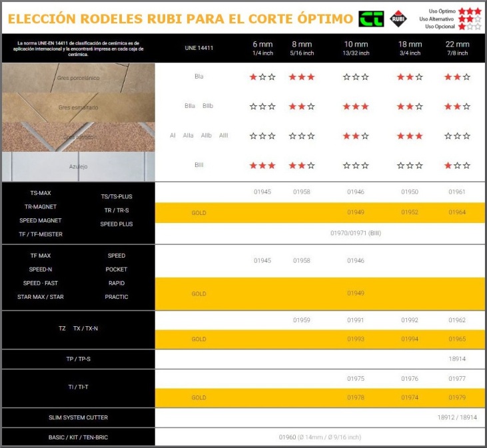Viewport: 487px width, 448px height.
Task: Click the Bla 10 mm empty star rating
Action: 356,77
